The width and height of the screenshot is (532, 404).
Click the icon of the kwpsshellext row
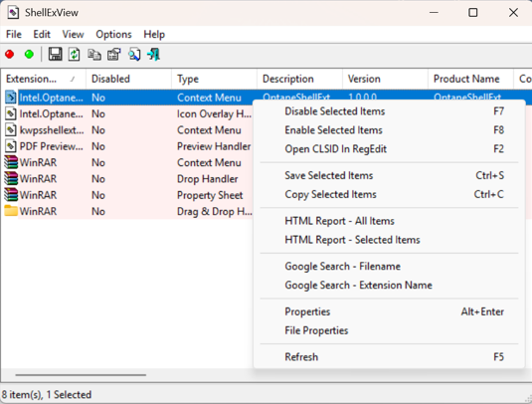tap(11, 130)
